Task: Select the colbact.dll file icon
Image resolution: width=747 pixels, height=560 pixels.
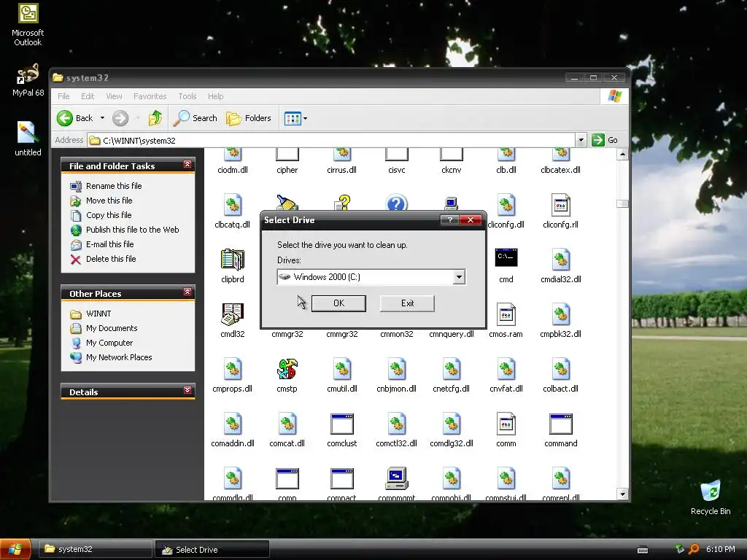Action: tap(561, 369)
